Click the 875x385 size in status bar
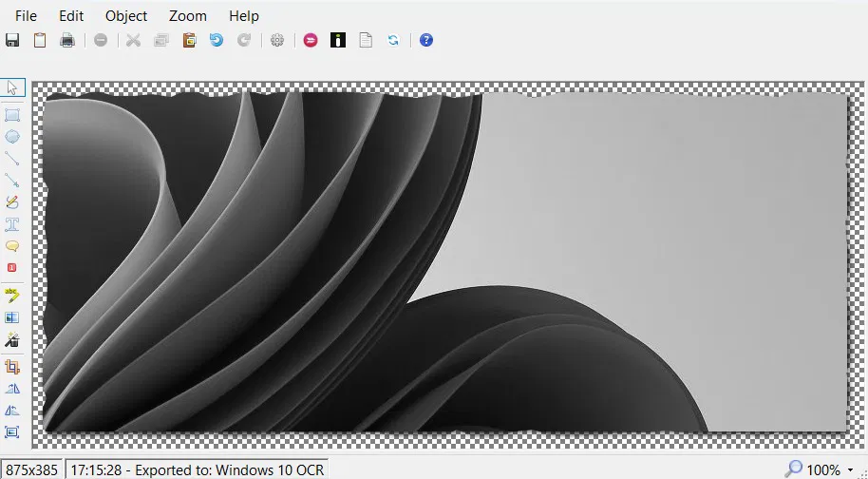The image size is (868, 479). 31,470
